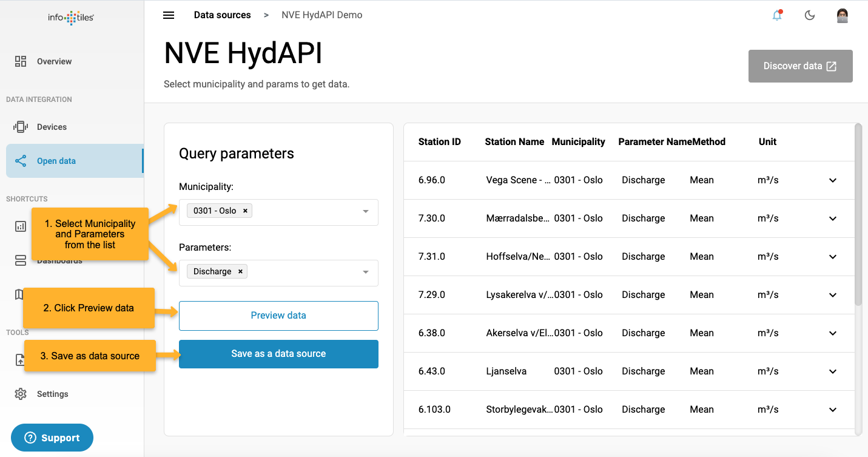This screenshot has height=457, width=868.
Task: Click the notifications bell icon
Action: pyautogui.click(x=777, y=16)
